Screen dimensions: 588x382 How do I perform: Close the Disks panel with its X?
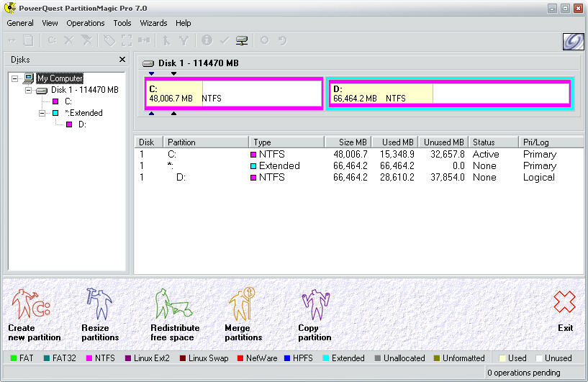tap(122, 59)
